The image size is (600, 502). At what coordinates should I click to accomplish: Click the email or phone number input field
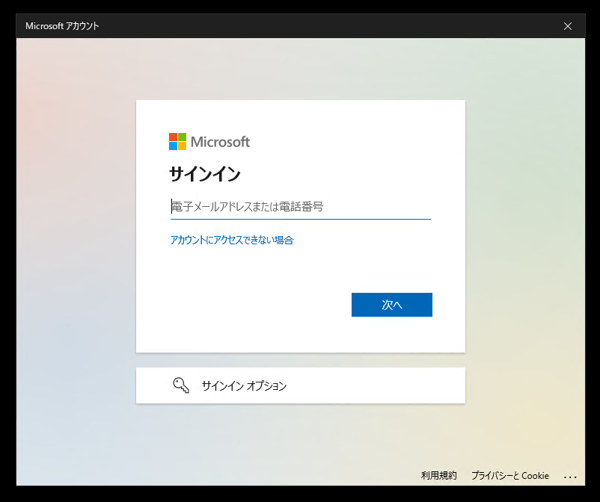point(300,207)
